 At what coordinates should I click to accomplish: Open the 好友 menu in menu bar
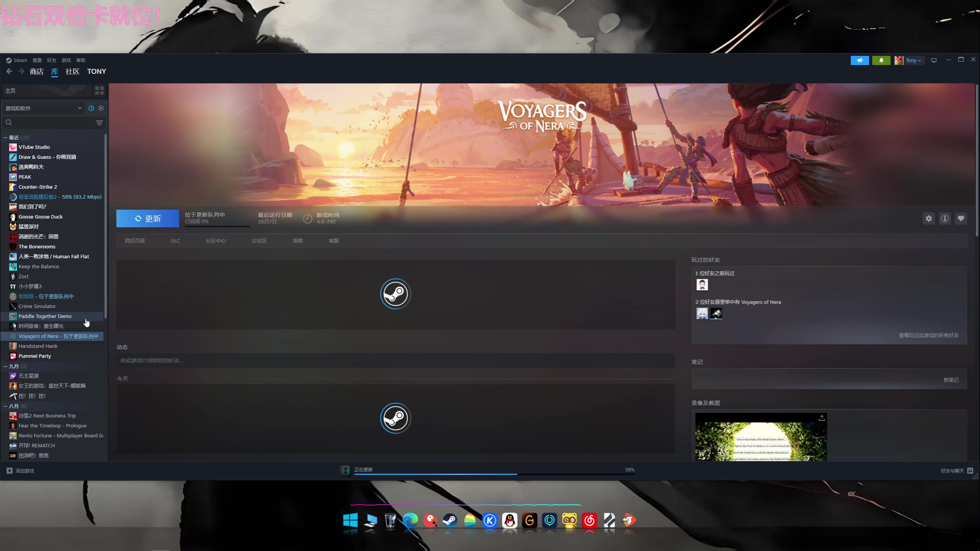51,60
